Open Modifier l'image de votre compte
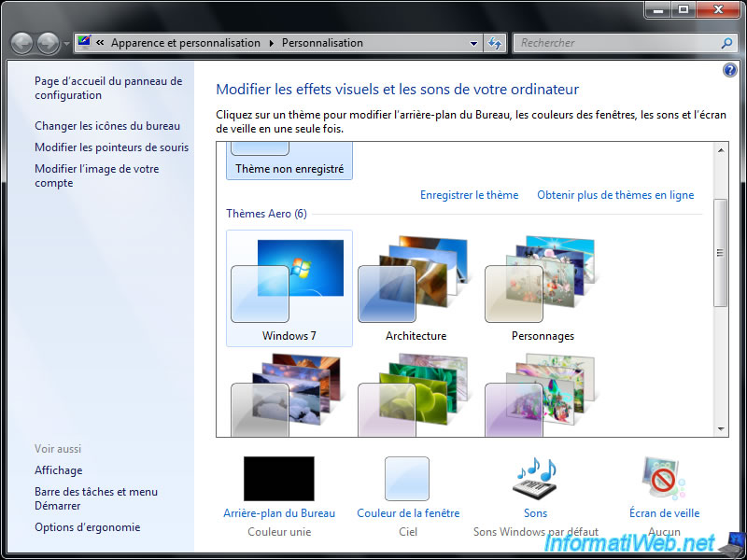This screenshot has height=560, width=747. pos(97,175)
